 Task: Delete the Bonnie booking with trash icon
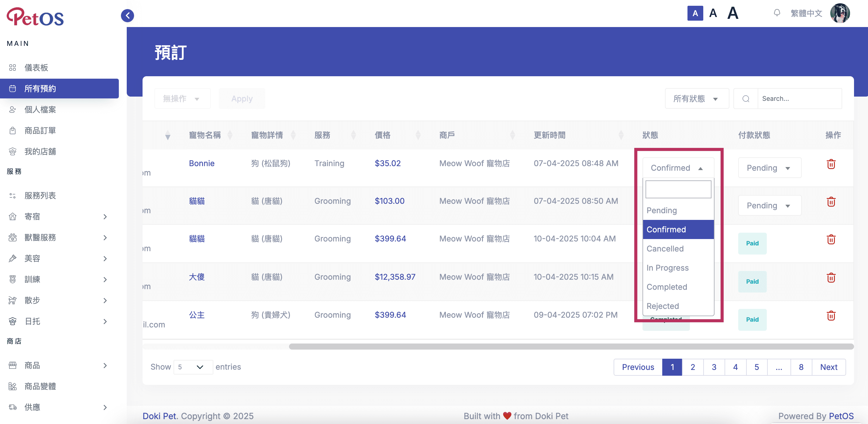pos(831,164)
